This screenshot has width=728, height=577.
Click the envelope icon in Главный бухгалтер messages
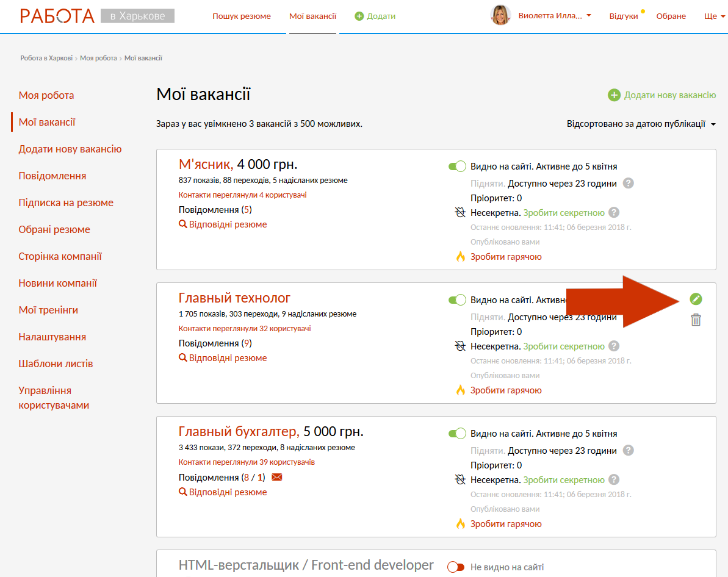[277, 477]
